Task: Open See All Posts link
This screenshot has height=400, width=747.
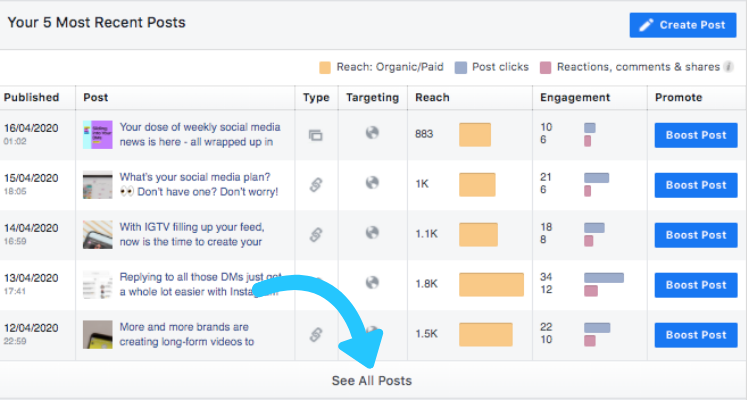Action: pyautogui.click(x=372, y=380)
